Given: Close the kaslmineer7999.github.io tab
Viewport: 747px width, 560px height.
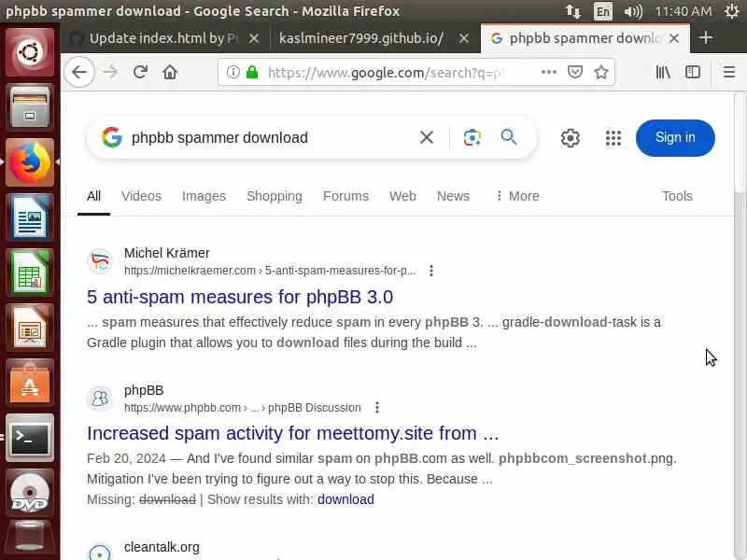Looking at the screenshot, I should point(464,38).
